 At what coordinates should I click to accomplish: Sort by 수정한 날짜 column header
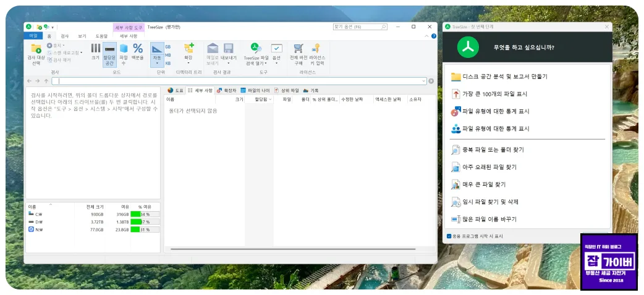(356, 99)
